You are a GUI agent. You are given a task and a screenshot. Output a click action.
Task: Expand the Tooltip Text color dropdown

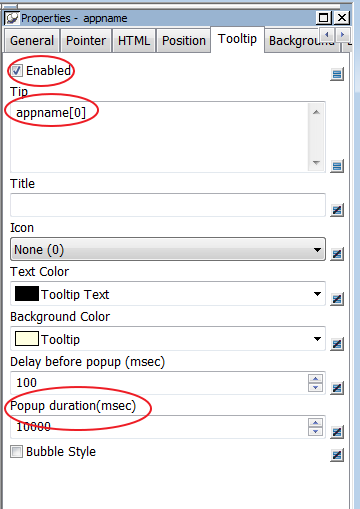coord(168,294)
